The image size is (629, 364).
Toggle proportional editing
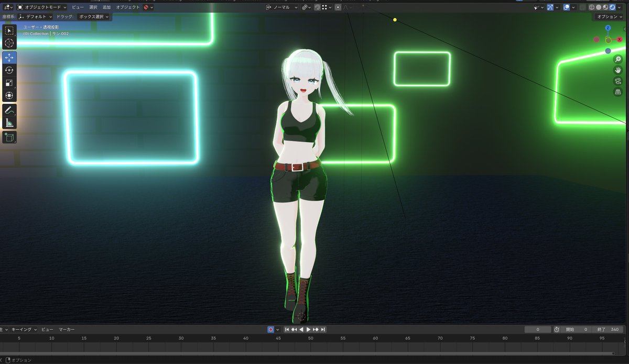338,7
